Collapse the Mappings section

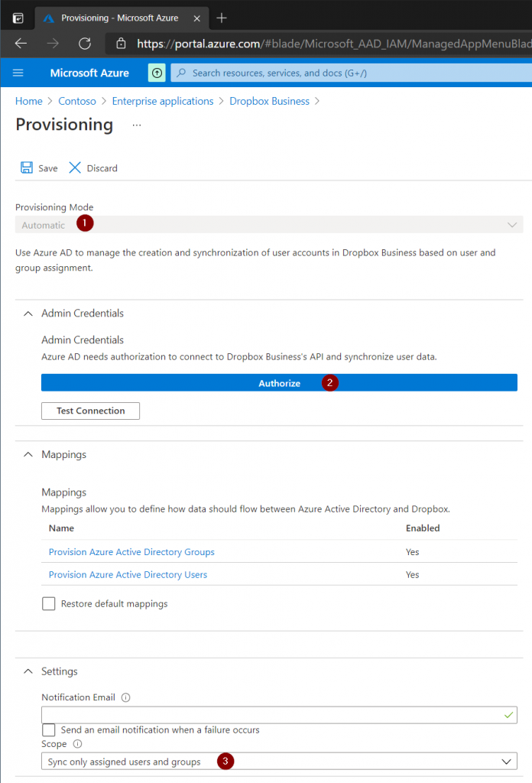(28, 454)
